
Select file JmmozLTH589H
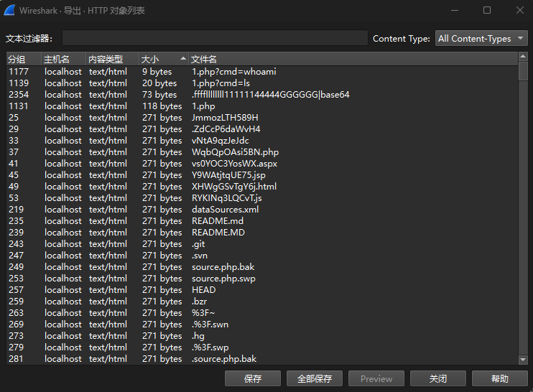pos(262,118)
